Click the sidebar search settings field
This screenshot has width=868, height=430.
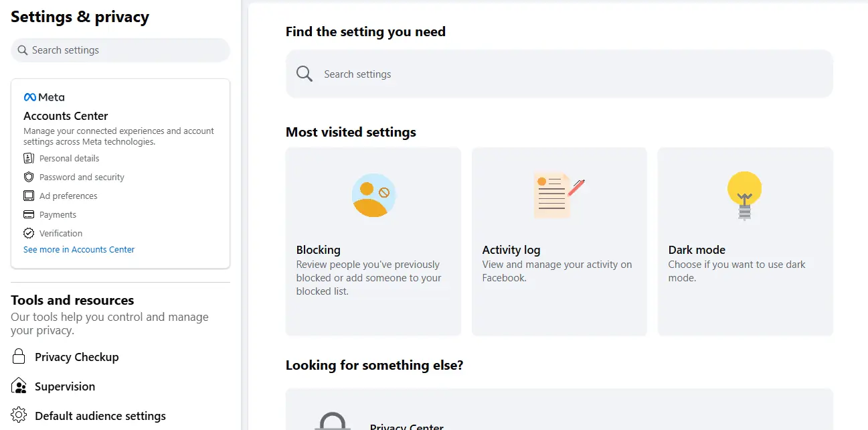(x=120, y=50)
